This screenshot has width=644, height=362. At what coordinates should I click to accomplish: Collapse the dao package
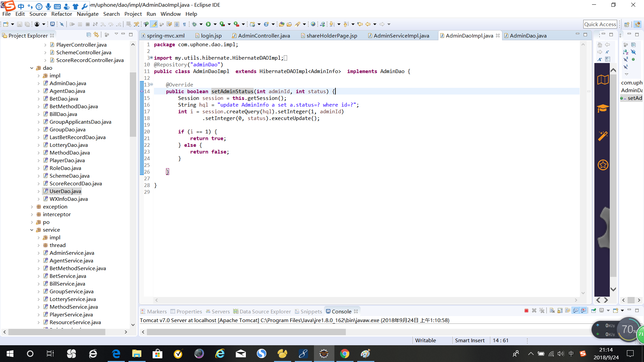tap(32, 68)
